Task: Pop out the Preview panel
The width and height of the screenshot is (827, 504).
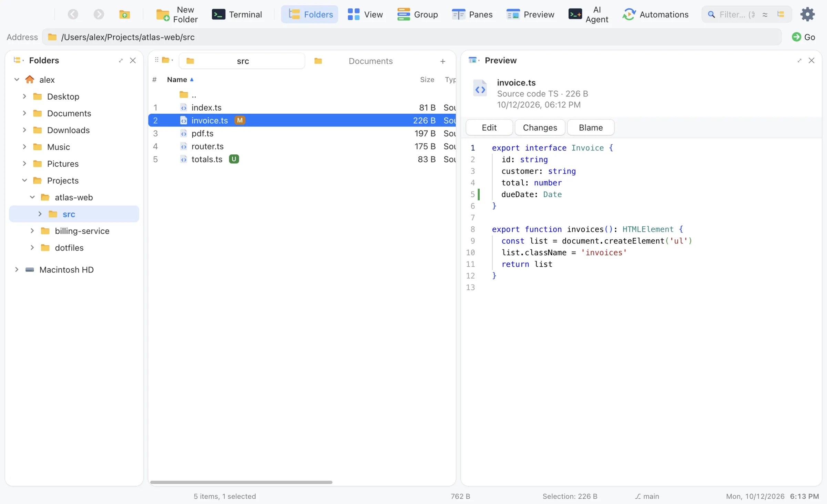Action: pyautogui.click(x=799, y=61)
